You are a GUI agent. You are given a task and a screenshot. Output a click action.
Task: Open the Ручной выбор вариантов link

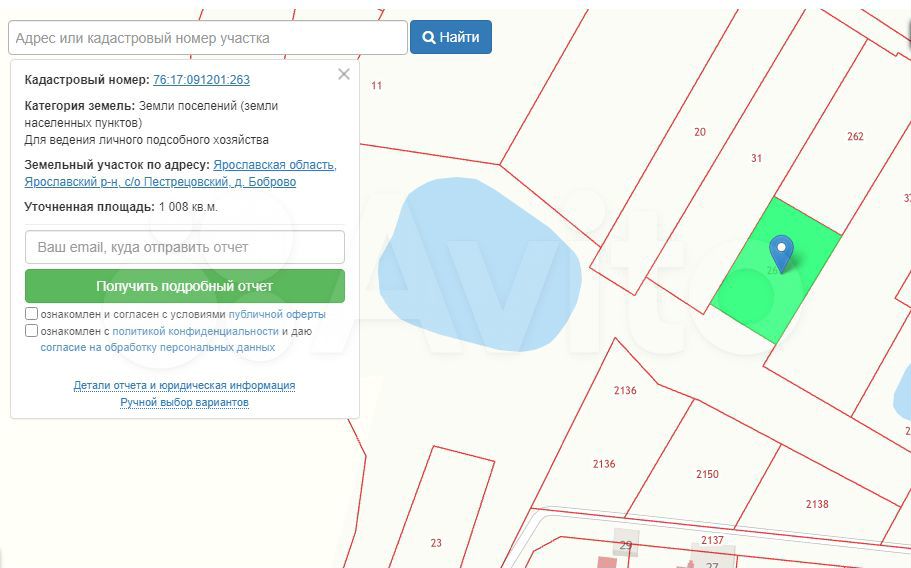click(x=184, y=402)
